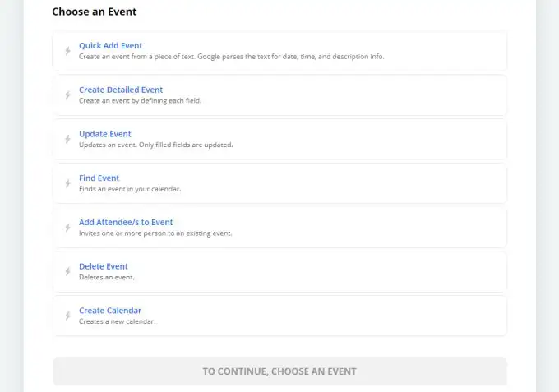Choose the Create Detailed Event title
Viewport: 559px width, 392px height.
[x=121, y=90]
